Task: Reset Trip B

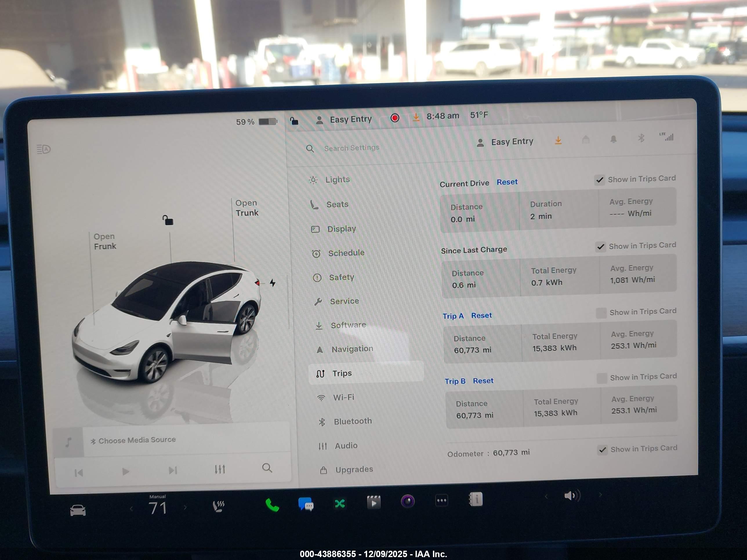Action: [483, 381]
